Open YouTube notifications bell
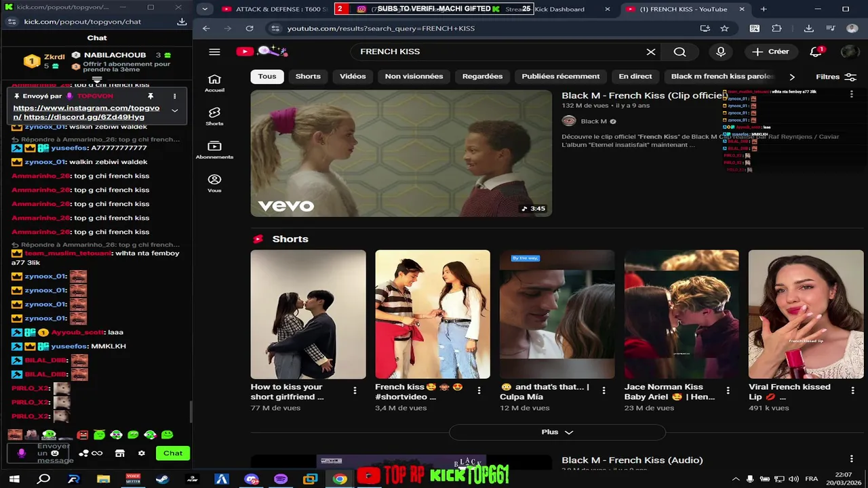The width and height of the screenshot is (868, 488). (x=816, y=52)
